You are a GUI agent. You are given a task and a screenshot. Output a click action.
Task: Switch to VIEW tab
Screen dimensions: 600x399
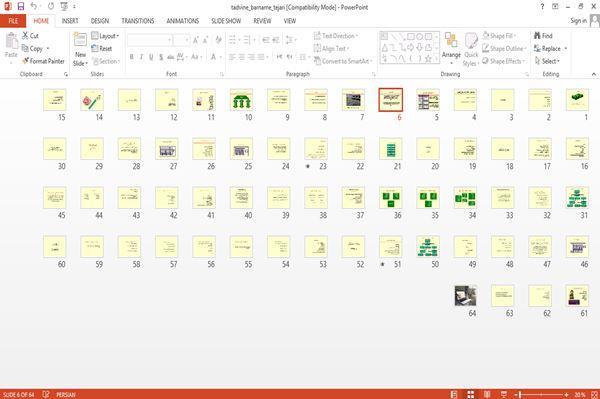(290, 21)
